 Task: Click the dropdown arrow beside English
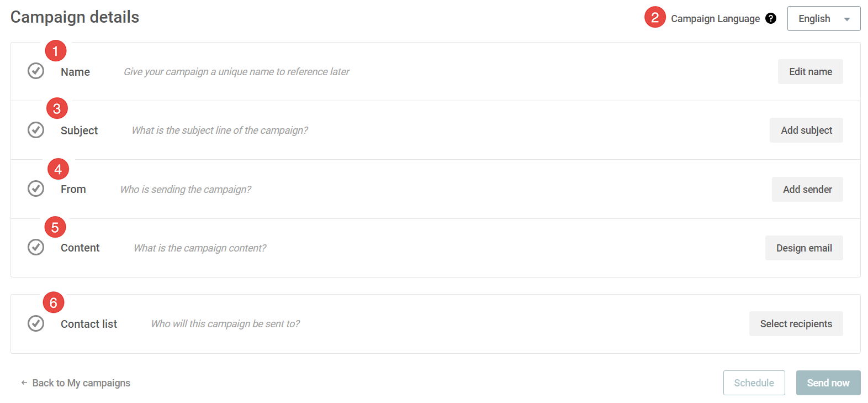tap(847, 19)
